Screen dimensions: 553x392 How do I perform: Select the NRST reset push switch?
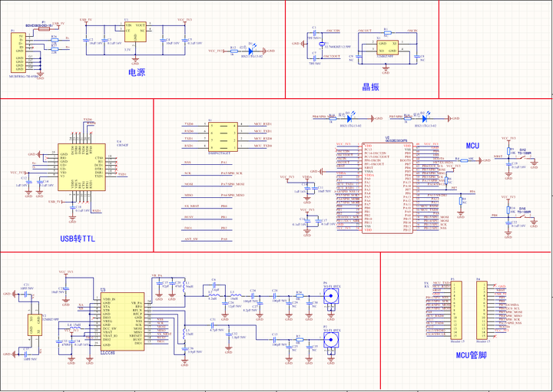click(x=524, y=158)
